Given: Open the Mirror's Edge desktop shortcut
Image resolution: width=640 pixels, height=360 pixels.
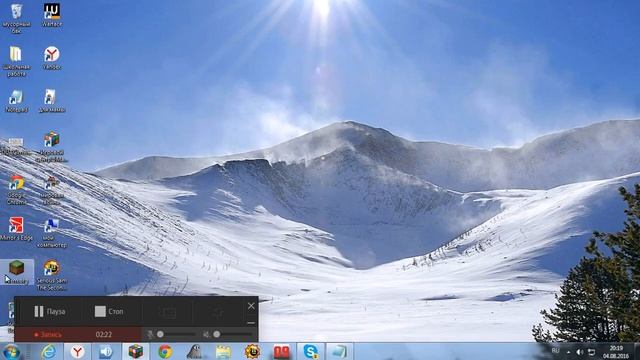Looking at the screenshot, I should pos(16,229).
